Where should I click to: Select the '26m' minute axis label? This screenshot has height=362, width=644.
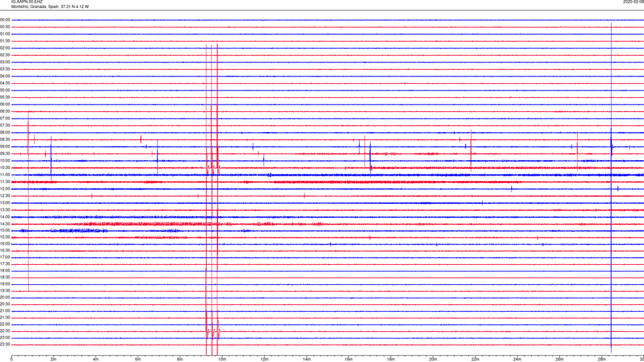559,359
